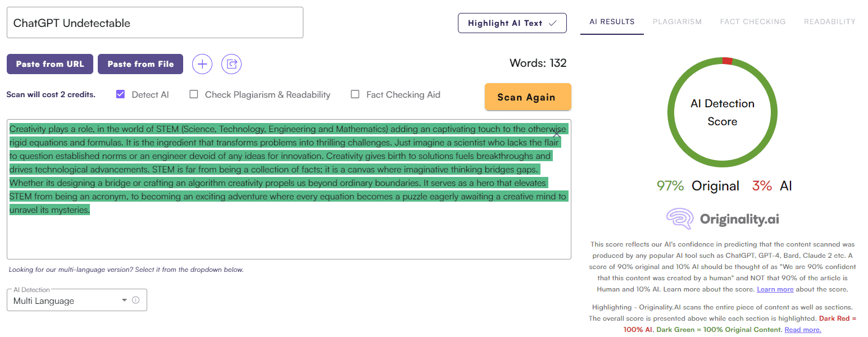Click the 97% Original score text
868x337 pixels.
698,186
